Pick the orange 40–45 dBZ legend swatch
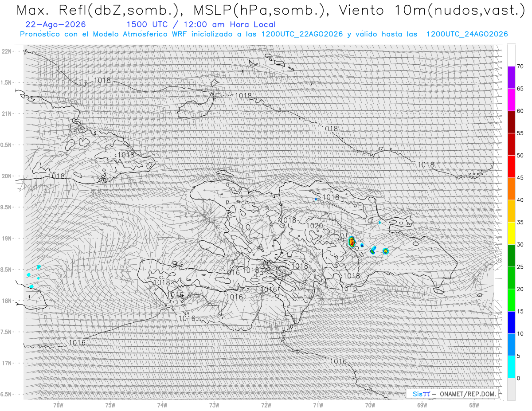Image resolution: width=532 pixels, height=411 pixels. click(511, 189)
